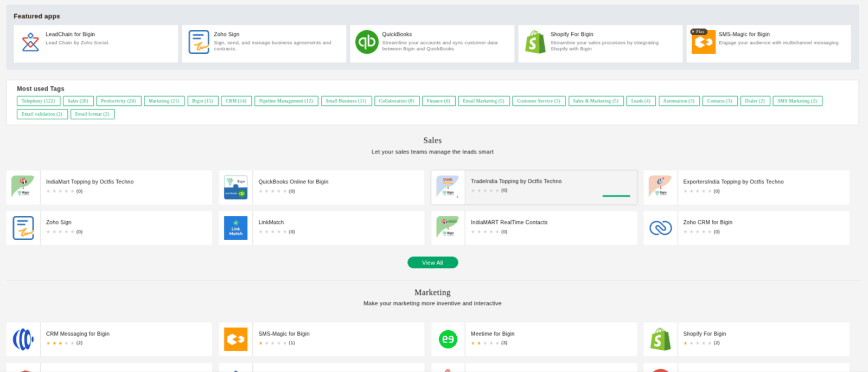Open the LeadChain for Bigin icon in Featured apps
Screen dimensions: 868x372
click(x=30, y=42)
